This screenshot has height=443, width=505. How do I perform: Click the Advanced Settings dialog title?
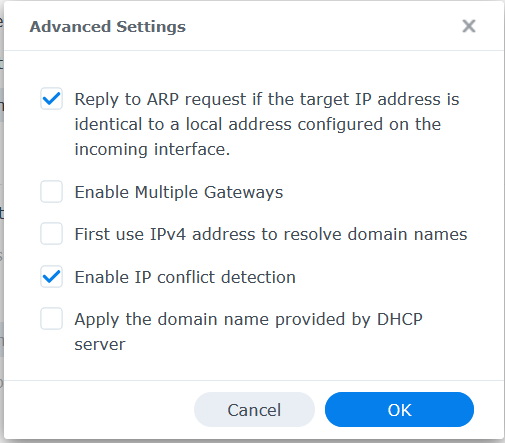108,27
